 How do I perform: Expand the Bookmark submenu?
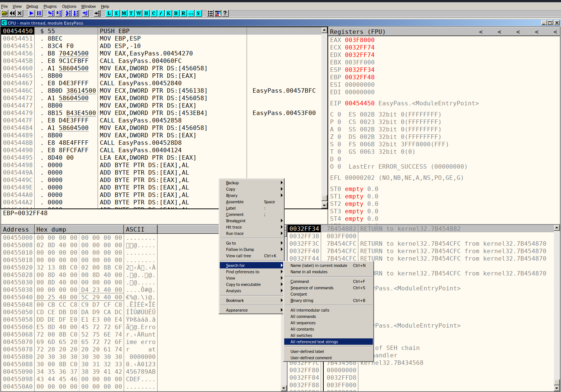pyautogui.click(x=252, y=300)
